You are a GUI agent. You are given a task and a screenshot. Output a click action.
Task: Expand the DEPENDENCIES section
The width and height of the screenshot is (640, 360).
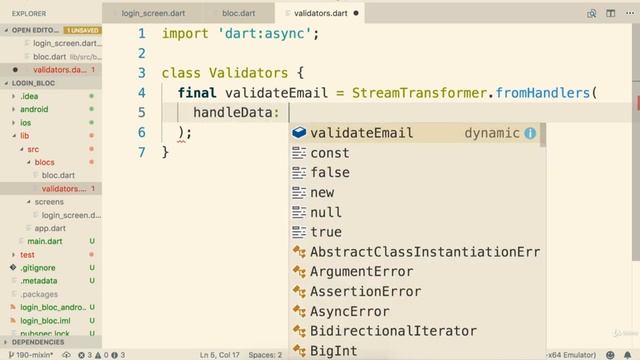38,342
